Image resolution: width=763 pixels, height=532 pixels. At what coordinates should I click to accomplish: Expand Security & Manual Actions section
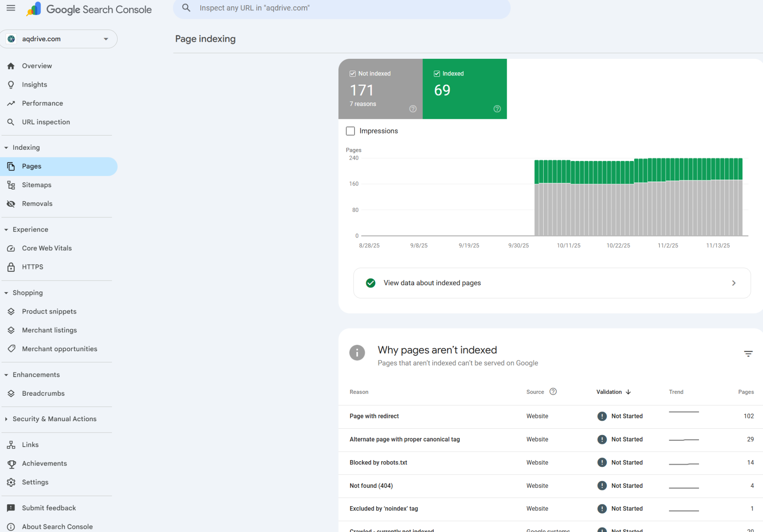point(54,419)
